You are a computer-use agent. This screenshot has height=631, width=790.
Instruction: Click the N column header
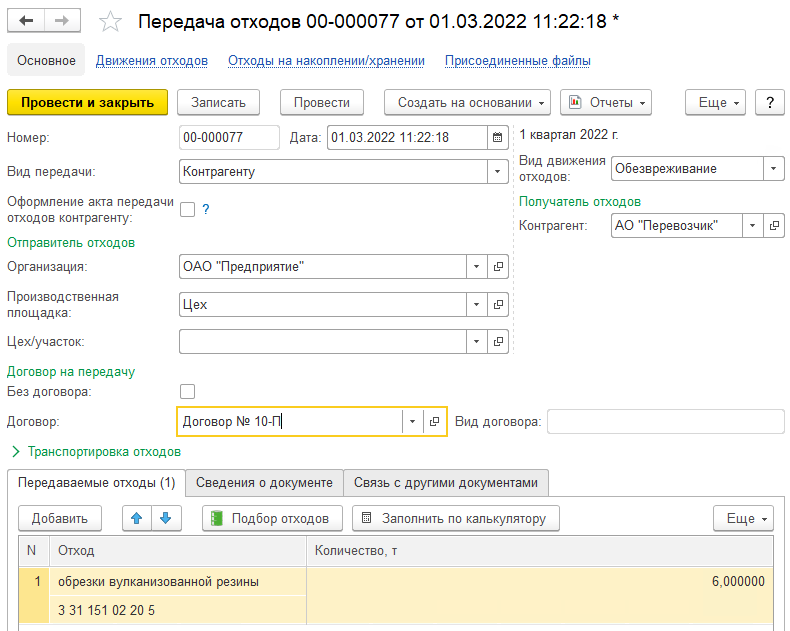pos(34,551)
